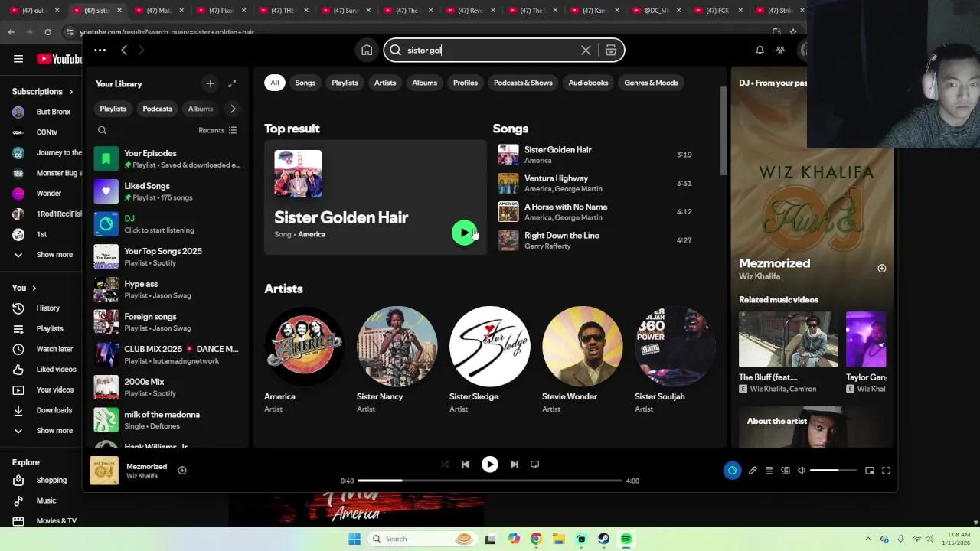
Task: Open Wiz Khalifa artist link in sidebar
Action: coord(759,276)
